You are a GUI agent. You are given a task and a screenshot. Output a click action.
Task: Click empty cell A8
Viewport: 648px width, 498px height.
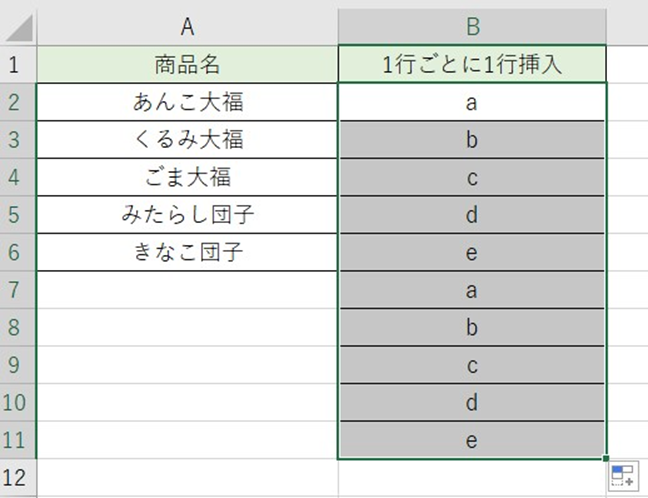pyautogui.click(x=187, y=327)
